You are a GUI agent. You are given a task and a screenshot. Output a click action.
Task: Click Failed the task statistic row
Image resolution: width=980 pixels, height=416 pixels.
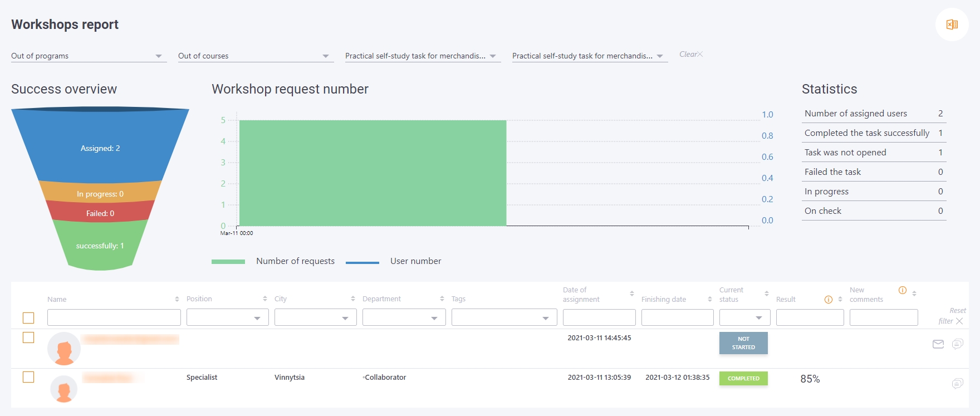point(874,172)
